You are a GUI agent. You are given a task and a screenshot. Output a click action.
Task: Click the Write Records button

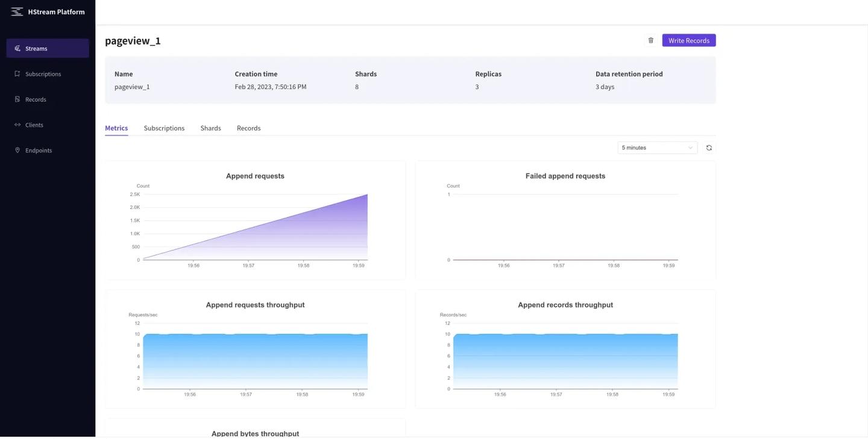point(688,39)
